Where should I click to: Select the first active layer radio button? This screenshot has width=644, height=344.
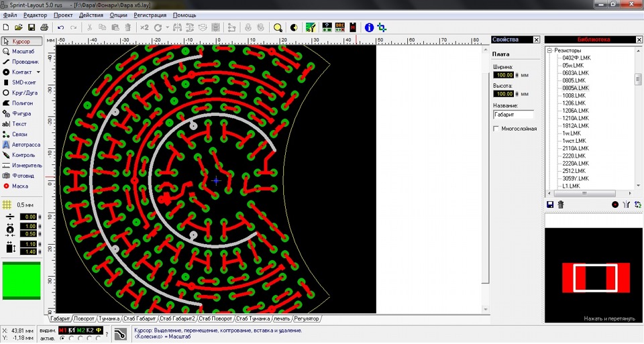[x=63, y=338]
